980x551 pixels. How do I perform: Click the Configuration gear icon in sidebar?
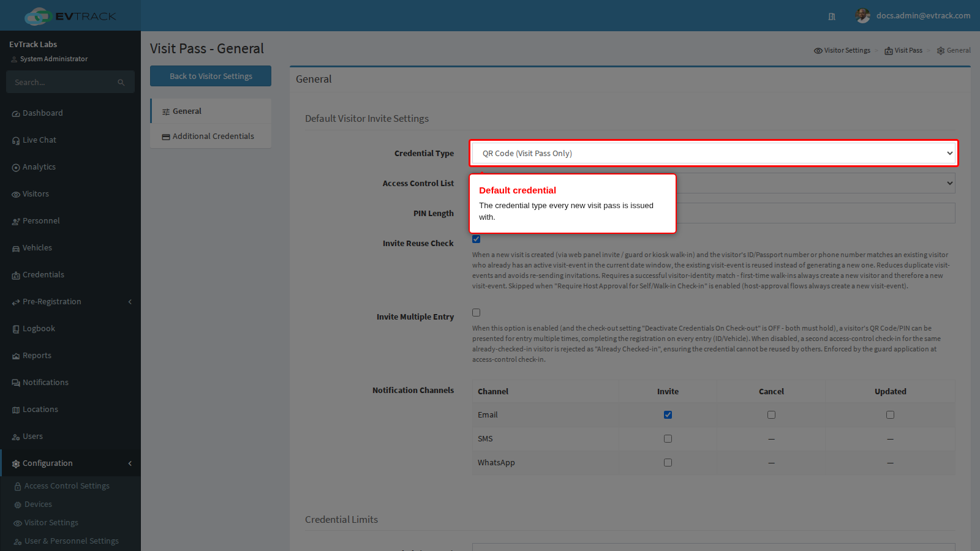coord(16,464)
